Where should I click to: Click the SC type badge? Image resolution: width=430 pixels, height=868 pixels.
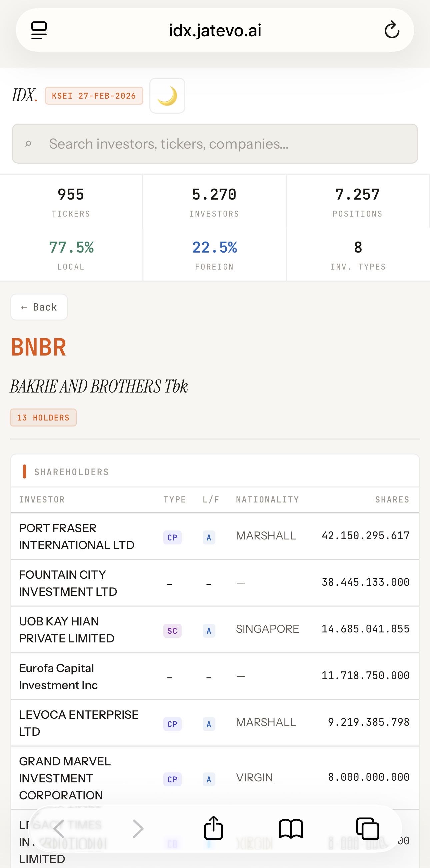(172, 631)
